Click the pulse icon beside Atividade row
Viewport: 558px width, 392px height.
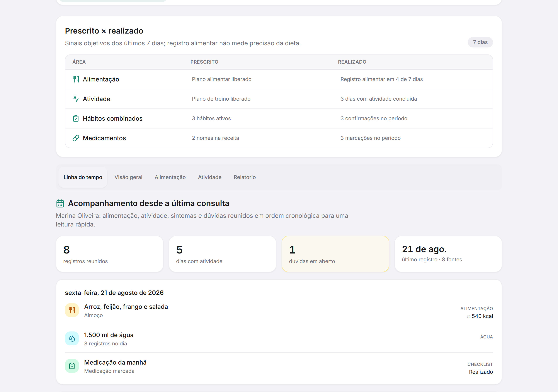pyautogui.click(x=76, y=99)
